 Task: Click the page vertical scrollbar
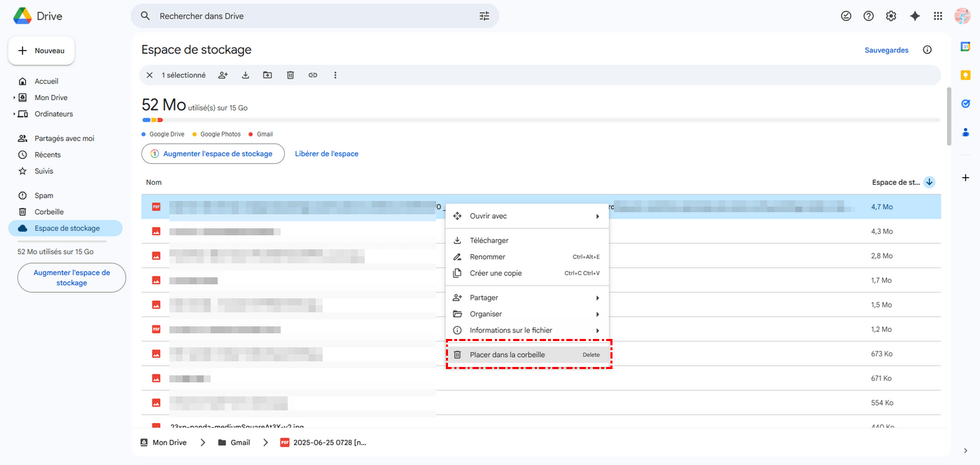pos(948,116)
